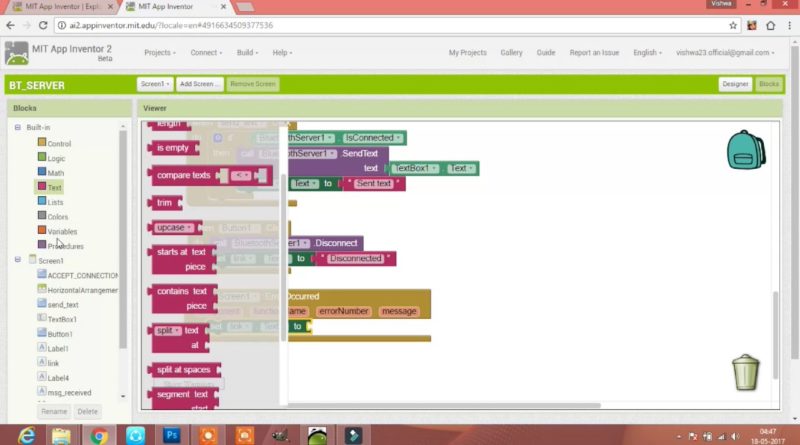This screenshot has height=445, width=800.
Task: Click the errorNumber parameter block
Action: tap(343, 311)
